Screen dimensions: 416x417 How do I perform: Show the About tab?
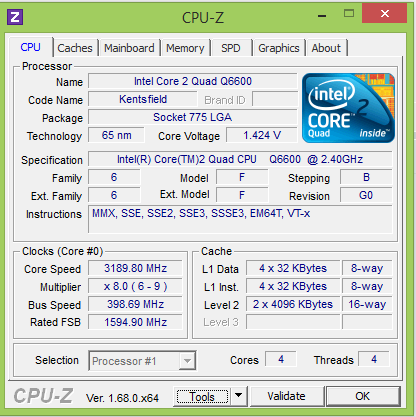(x=326, y=48)
